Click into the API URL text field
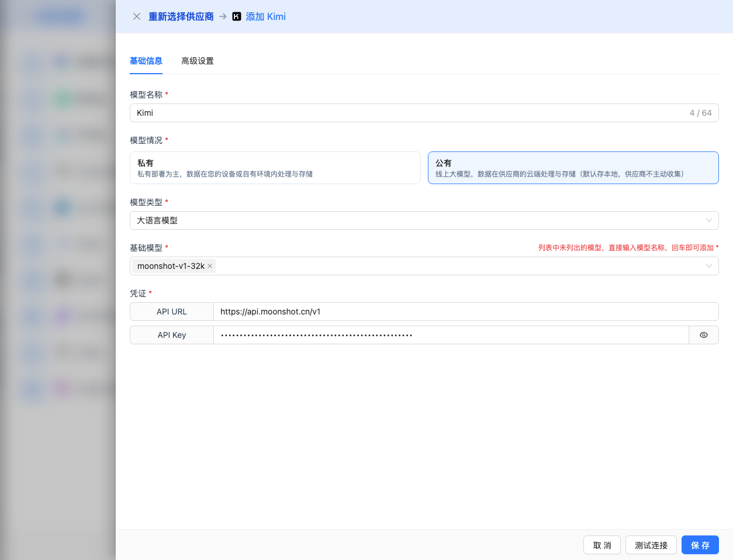This screenshot has height=560, width=733. coord(465,312)
